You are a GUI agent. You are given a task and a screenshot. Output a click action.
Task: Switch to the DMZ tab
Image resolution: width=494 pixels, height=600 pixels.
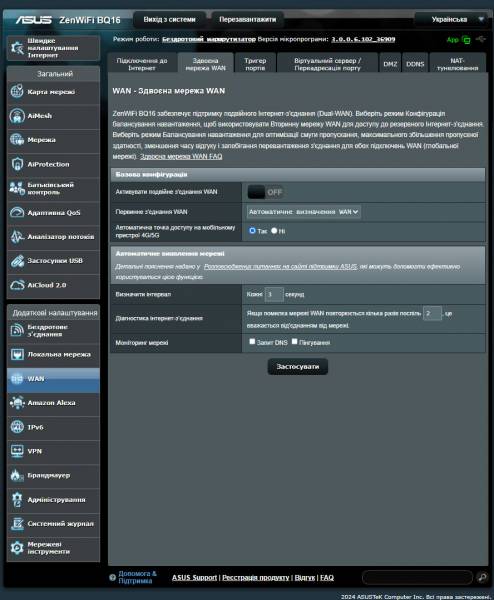[x=390, y=64]
